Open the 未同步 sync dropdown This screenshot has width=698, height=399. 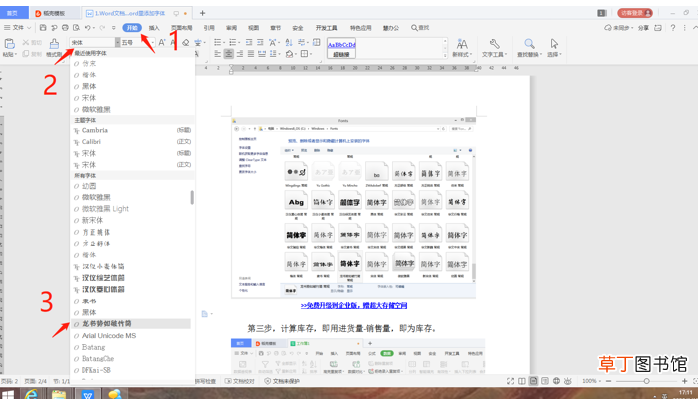pos(618,28)
